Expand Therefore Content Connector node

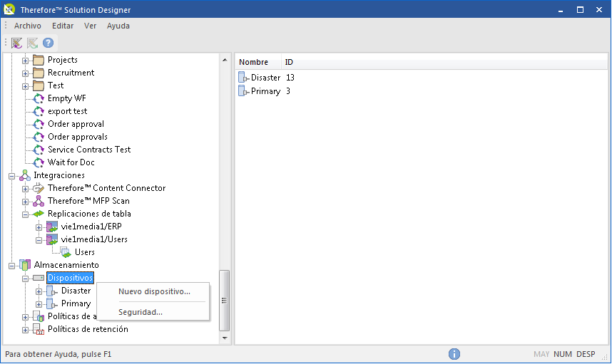coord(26,189)
